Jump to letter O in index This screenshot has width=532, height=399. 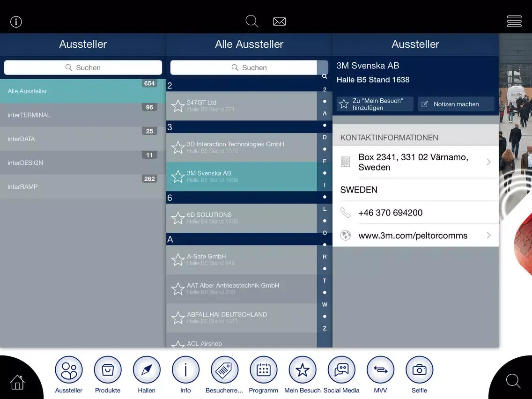tap(325, 233)
